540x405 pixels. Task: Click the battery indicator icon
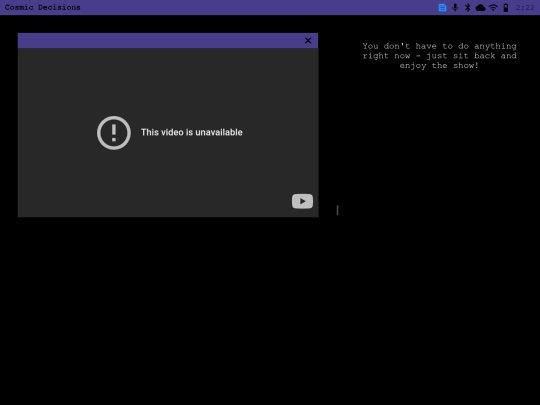coord(506,8)
